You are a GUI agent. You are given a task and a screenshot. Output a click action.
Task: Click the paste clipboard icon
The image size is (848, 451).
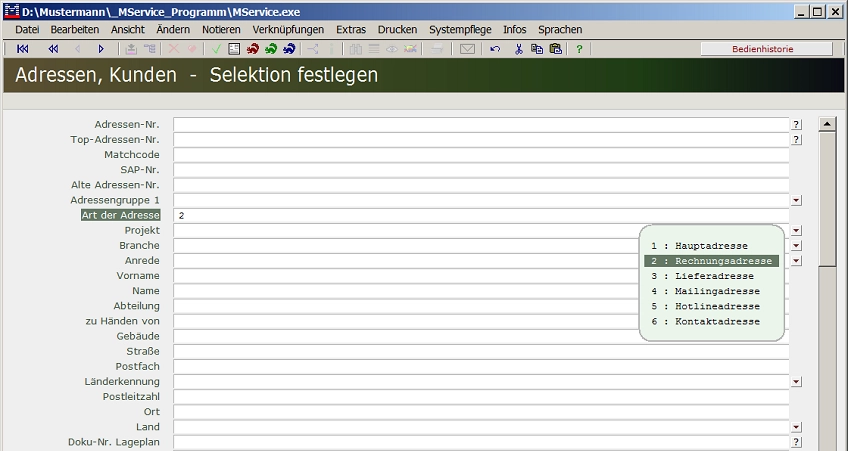click(x=555, y=49)
